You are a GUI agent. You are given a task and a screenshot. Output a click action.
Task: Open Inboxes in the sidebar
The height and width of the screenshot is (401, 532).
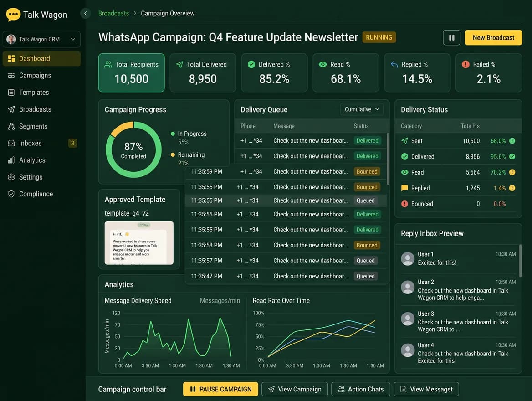click(x=41, y=143)
